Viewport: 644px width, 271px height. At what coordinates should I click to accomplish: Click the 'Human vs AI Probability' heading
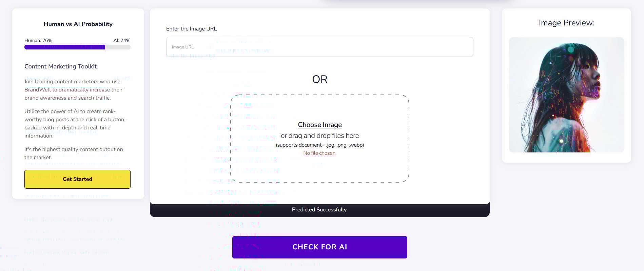78,24
